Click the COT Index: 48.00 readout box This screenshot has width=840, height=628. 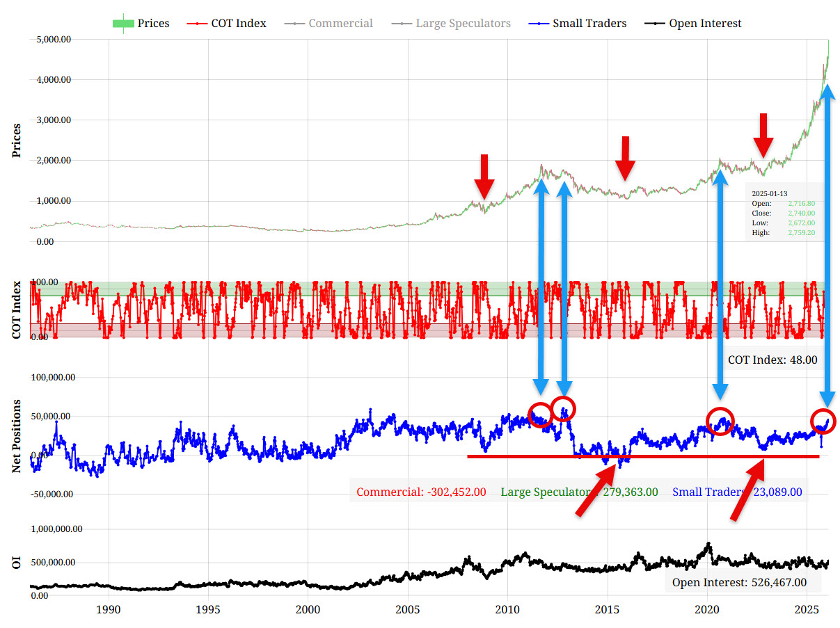[x=772, y=360]
